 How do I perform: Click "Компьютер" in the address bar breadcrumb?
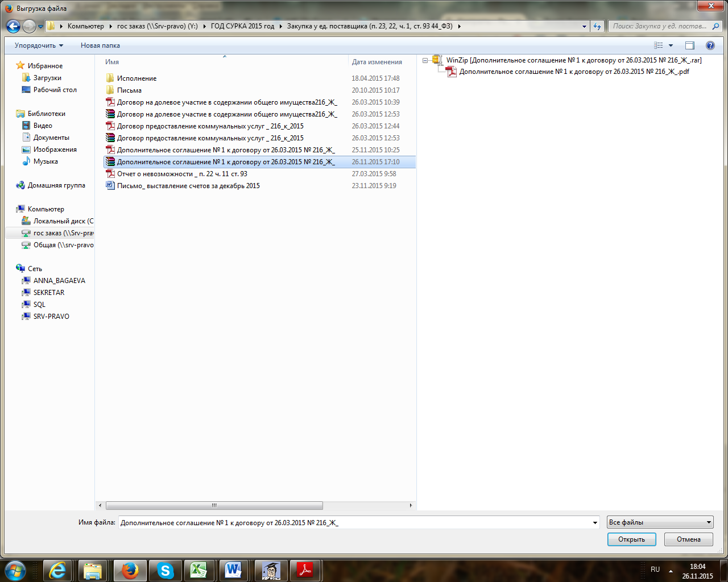(x=86, y=26)
